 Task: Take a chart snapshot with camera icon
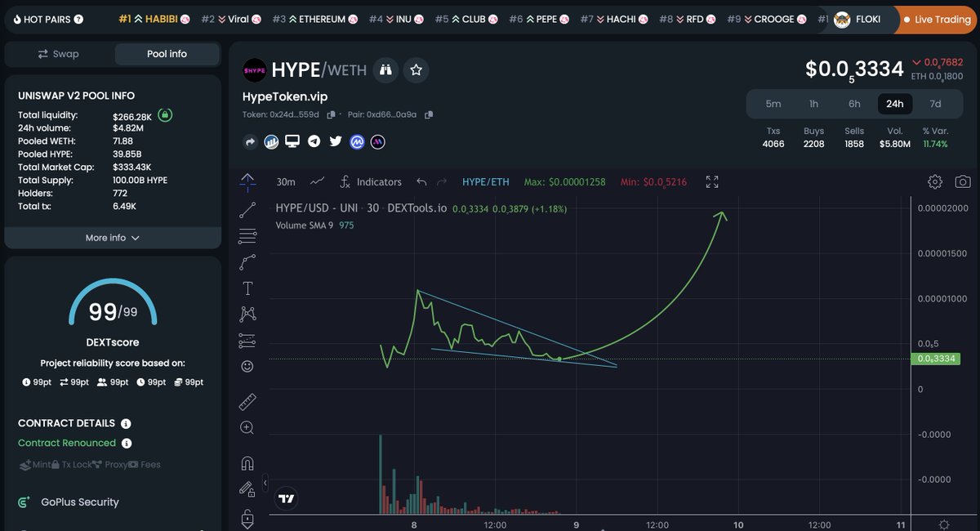(964, 182)
